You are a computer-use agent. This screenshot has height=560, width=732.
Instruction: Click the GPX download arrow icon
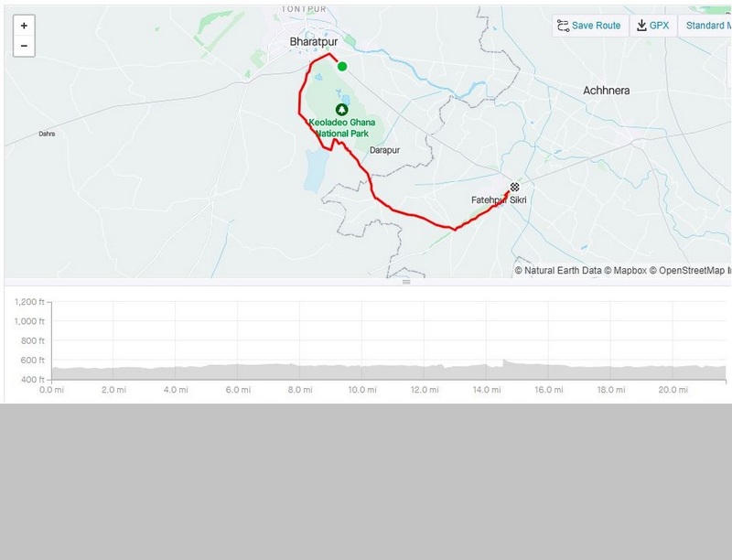click(x=642, y=26)
